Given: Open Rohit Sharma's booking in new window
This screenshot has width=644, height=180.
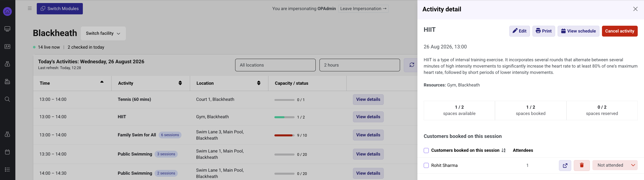Looking at the screenshot, I should point(565,165).
